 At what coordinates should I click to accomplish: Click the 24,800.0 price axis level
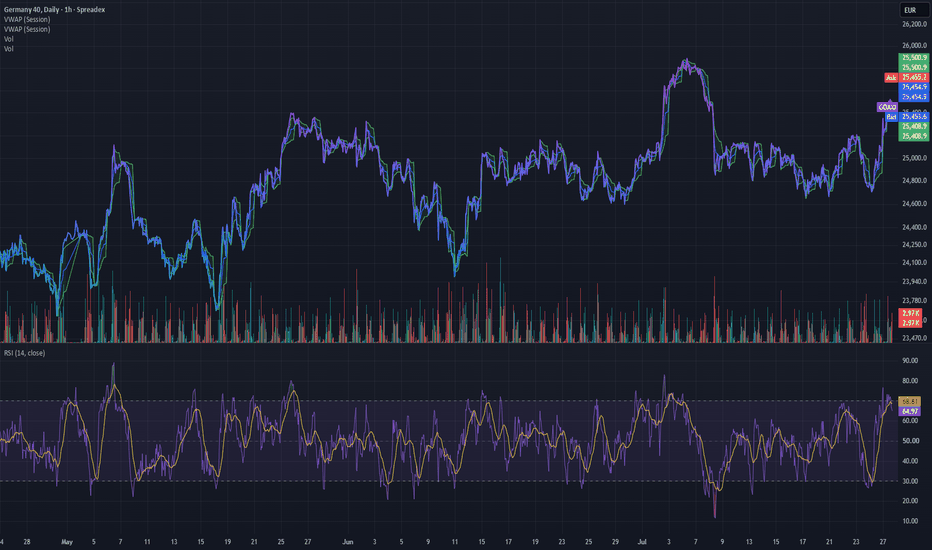point(914,181)
